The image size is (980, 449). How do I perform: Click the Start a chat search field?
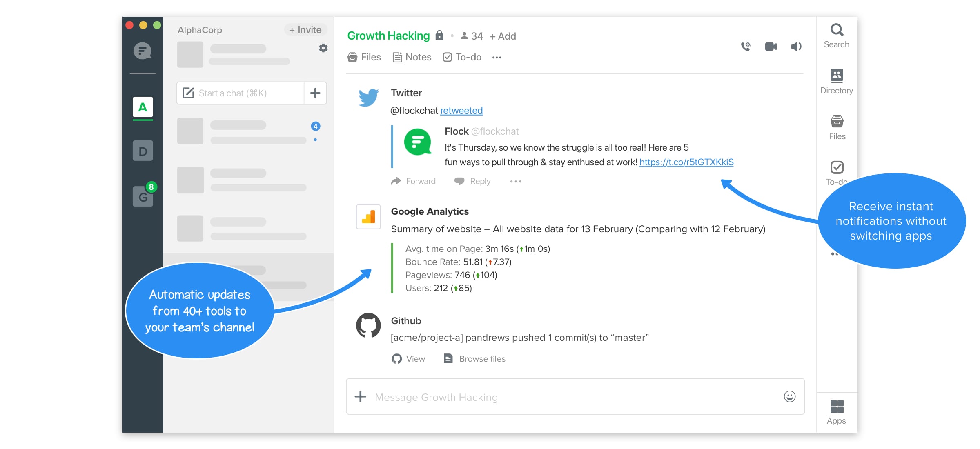point(241,93)
